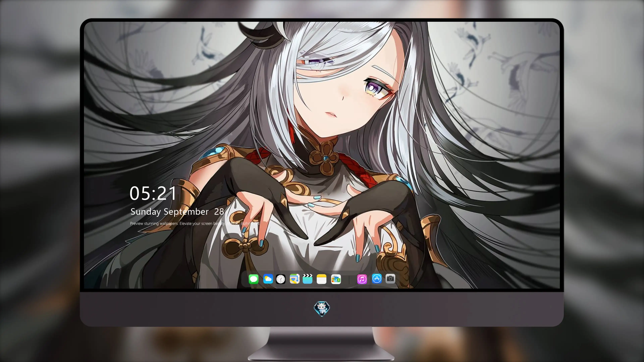Image resolution: width=644 pixels, height=362 pixels.
Task: Open the Maps app in the dock
Action: click(294, 279)
